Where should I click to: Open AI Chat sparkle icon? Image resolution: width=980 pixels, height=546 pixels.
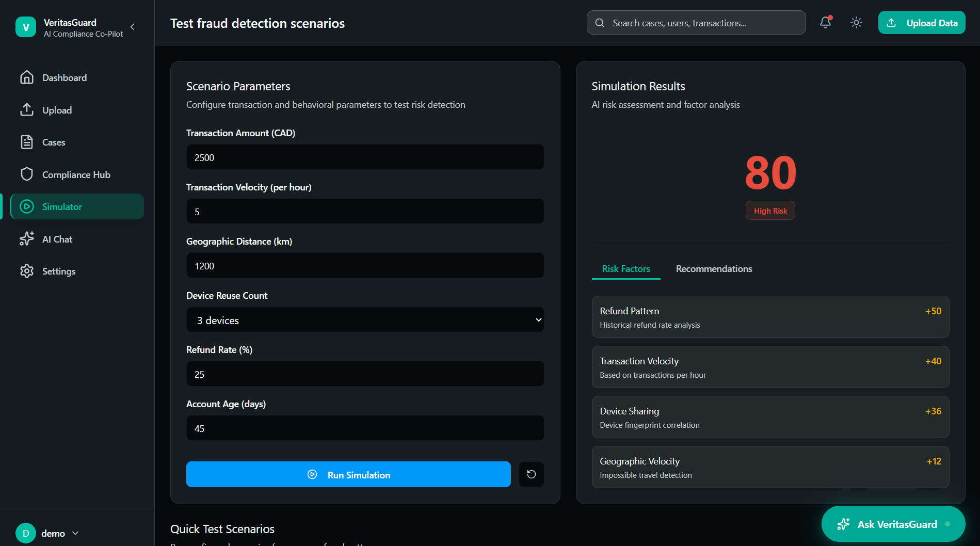(x=27, y=239)
